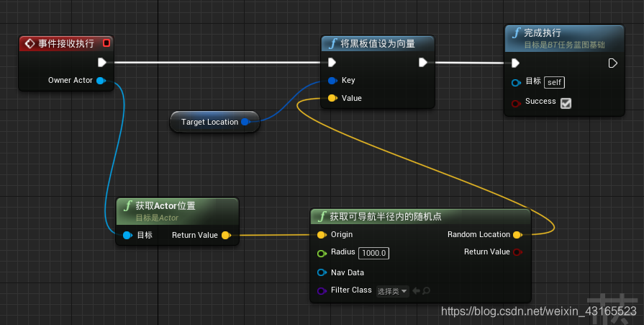
Task: Click the Value input pin
Action: (x=332, y=98)
